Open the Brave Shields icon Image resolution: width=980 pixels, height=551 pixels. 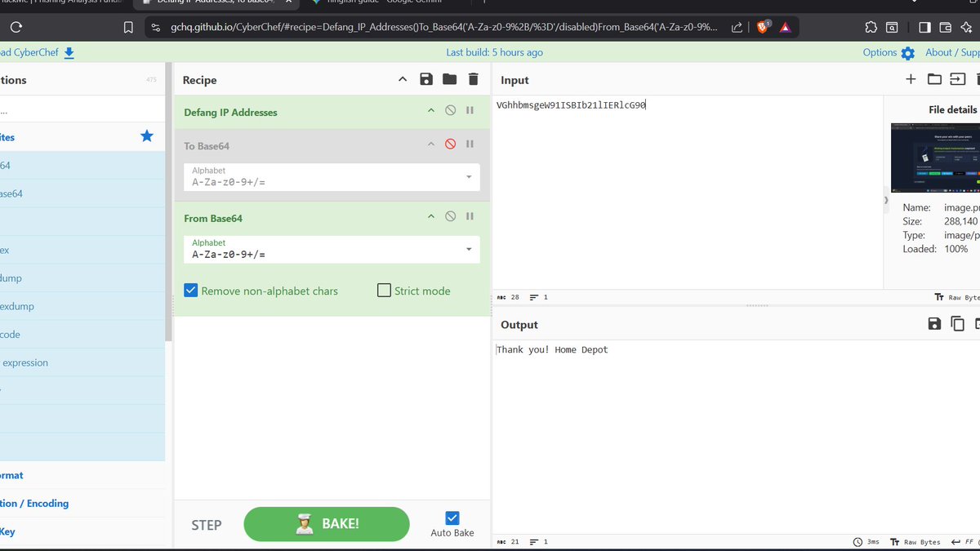[x=762, y=27]
